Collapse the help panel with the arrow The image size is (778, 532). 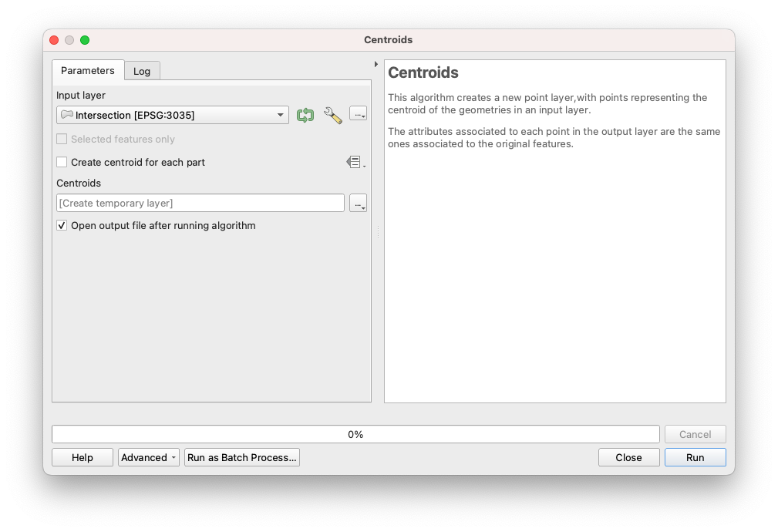click(x=376, y=64)
